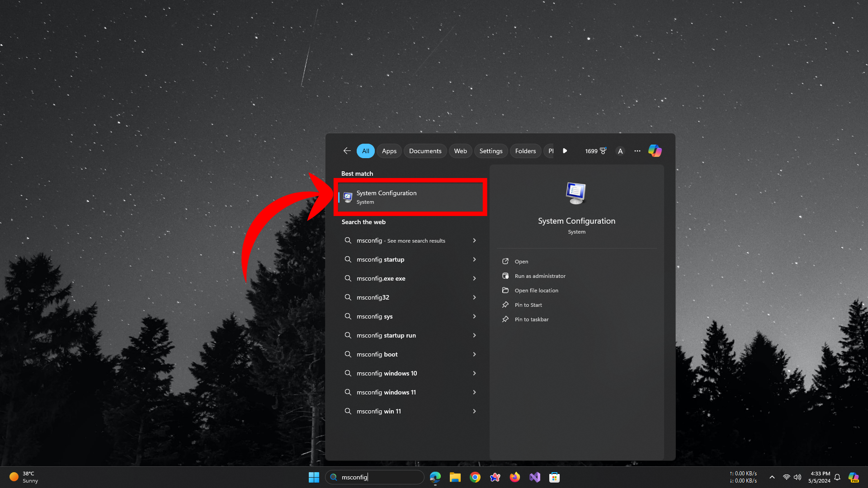Click Run as administrator

[x=540, y=276]
